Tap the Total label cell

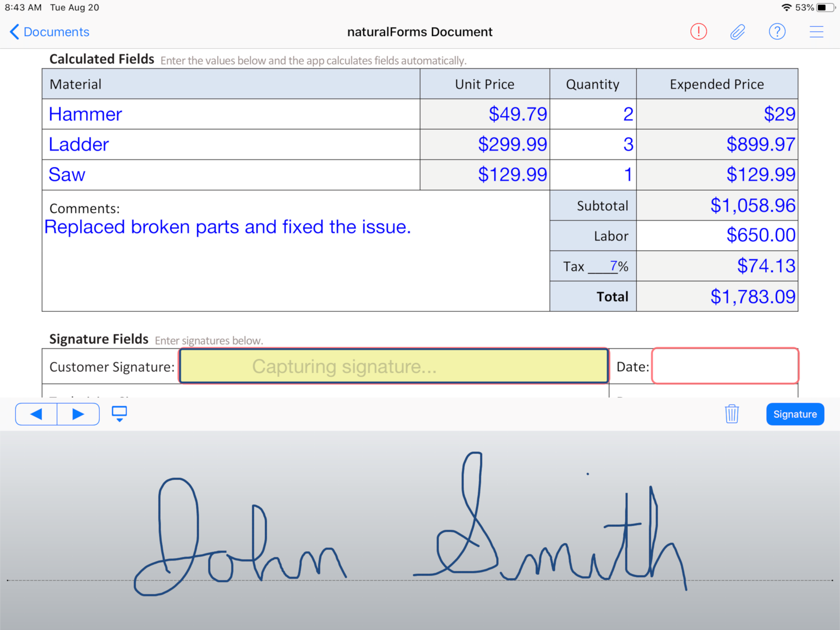[x=593, y=296]
